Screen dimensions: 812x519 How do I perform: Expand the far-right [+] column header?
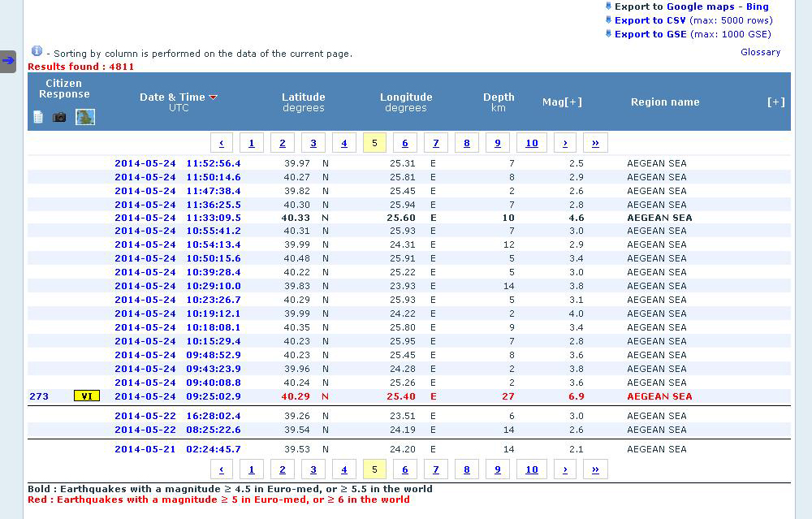click(775, 102)
